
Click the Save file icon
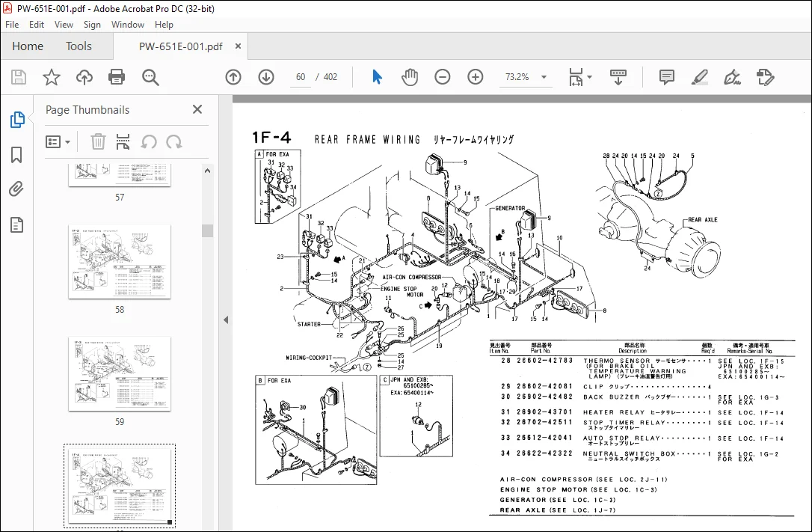pyautogui.click(x=19, y=77)
